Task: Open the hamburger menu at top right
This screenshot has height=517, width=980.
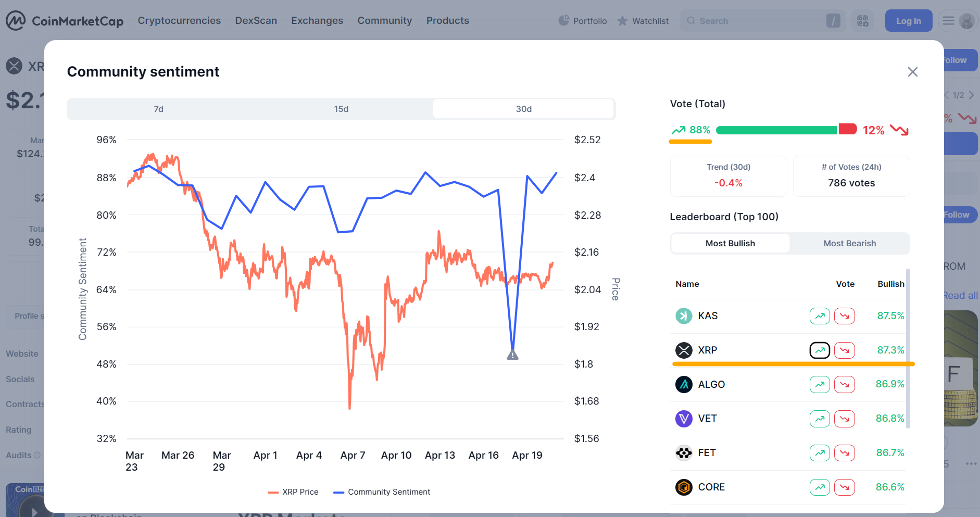Action: (x=948, y=20)
